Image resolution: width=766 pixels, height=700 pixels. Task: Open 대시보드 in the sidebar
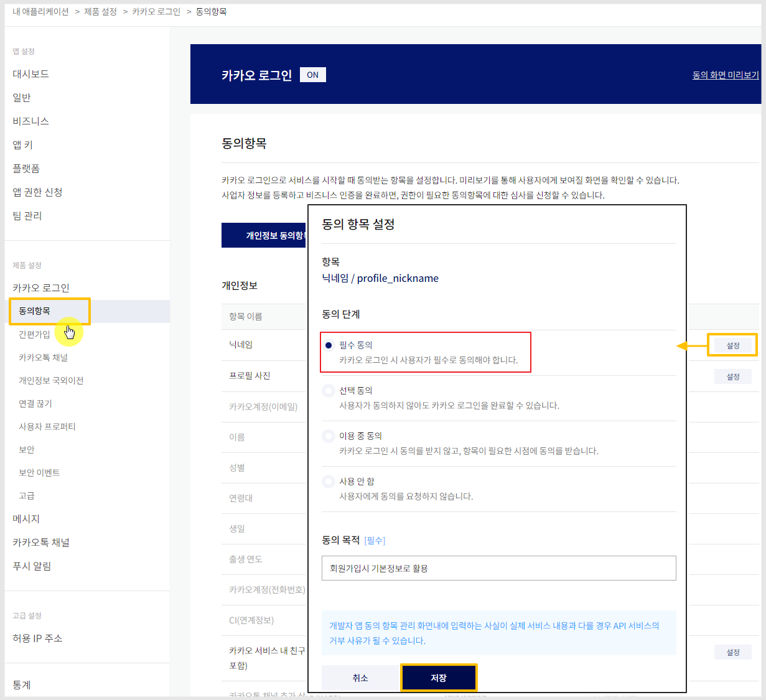tap(31, 74)
